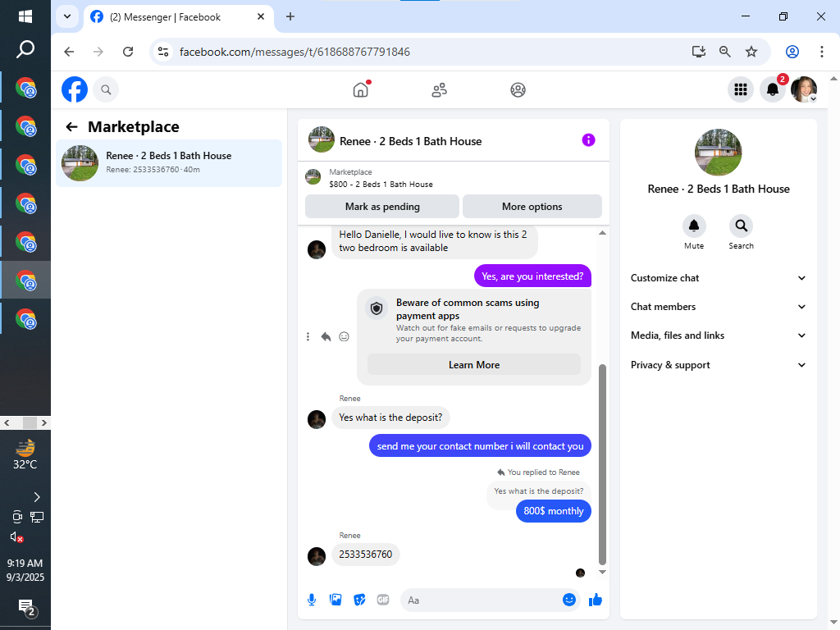
Task: Go back in browser history
Action: click(69, 52)
